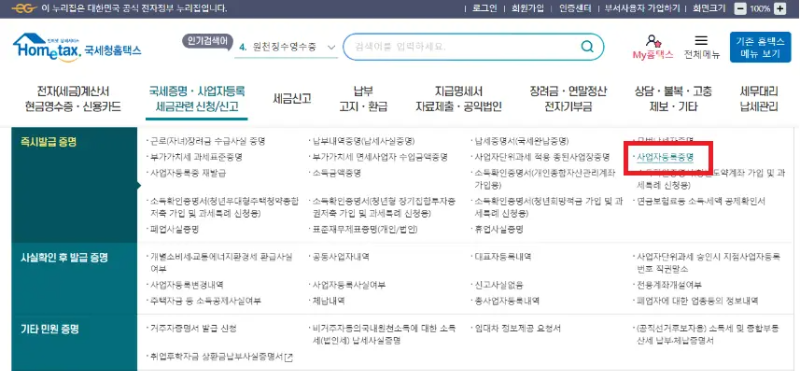Open 납세증명서(국세완납증명)
800x371 pixels.
pyautogui.click(x=521, y=140)
